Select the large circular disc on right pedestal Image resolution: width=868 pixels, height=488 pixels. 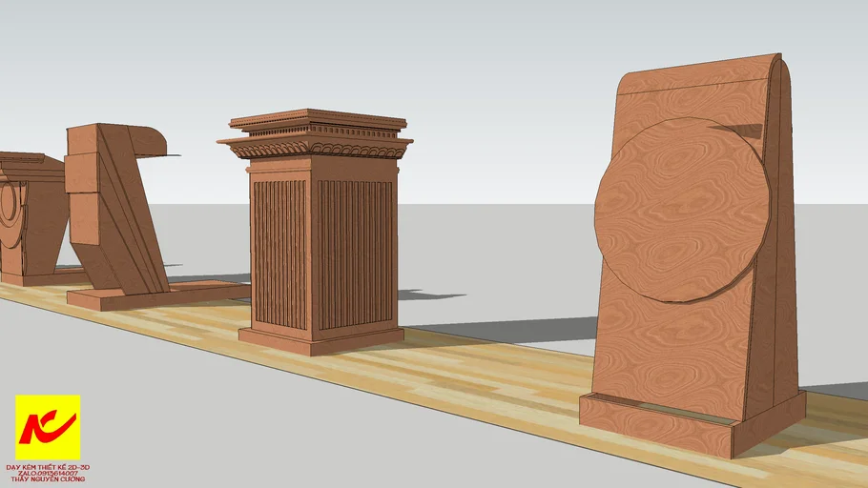click(682, 212)
